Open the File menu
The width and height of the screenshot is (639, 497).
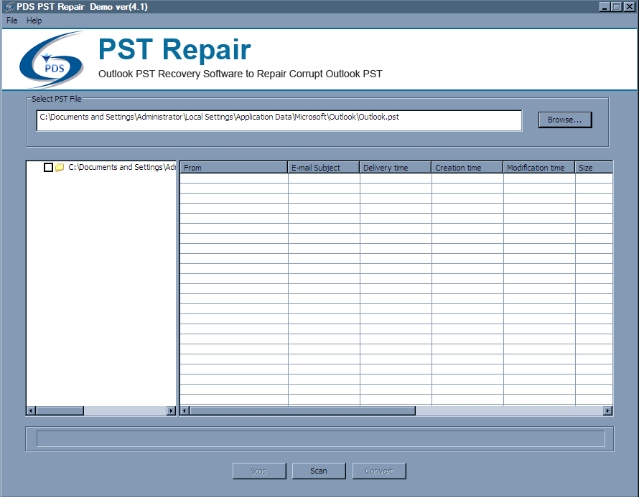[12, 20]
